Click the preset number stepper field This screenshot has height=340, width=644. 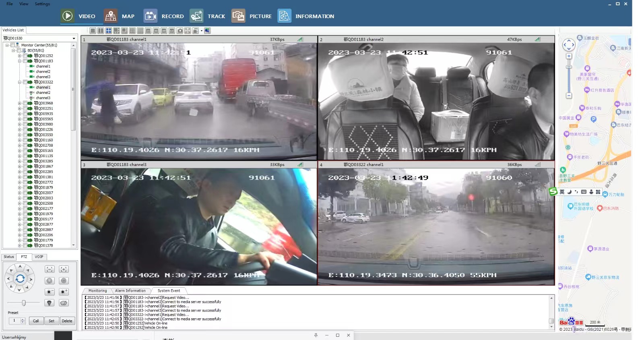tap(17, 321)
